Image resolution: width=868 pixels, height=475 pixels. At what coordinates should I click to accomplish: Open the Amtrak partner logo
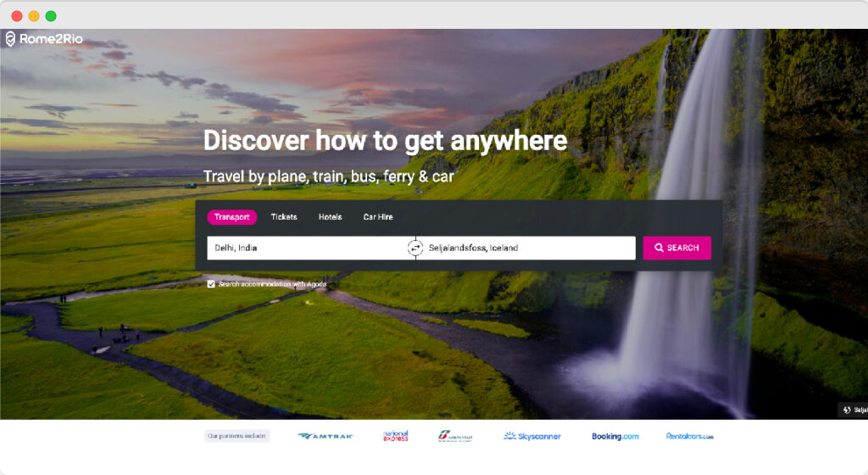[325, 436]
